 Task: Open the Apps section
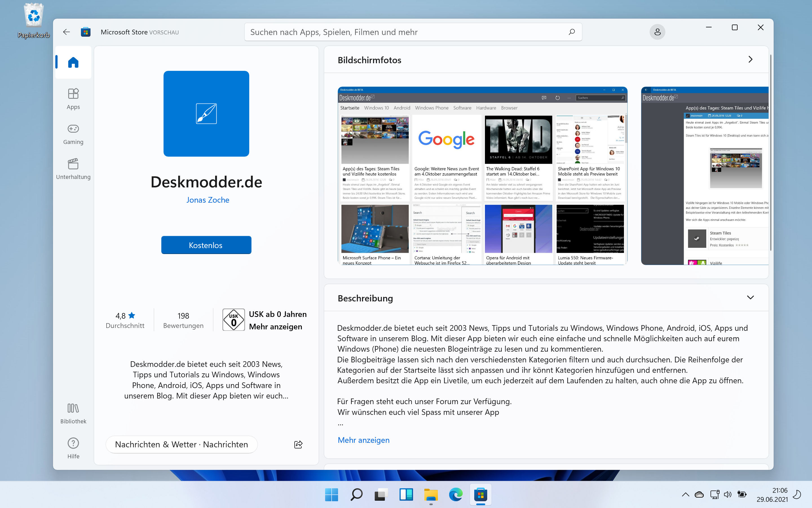73,99
